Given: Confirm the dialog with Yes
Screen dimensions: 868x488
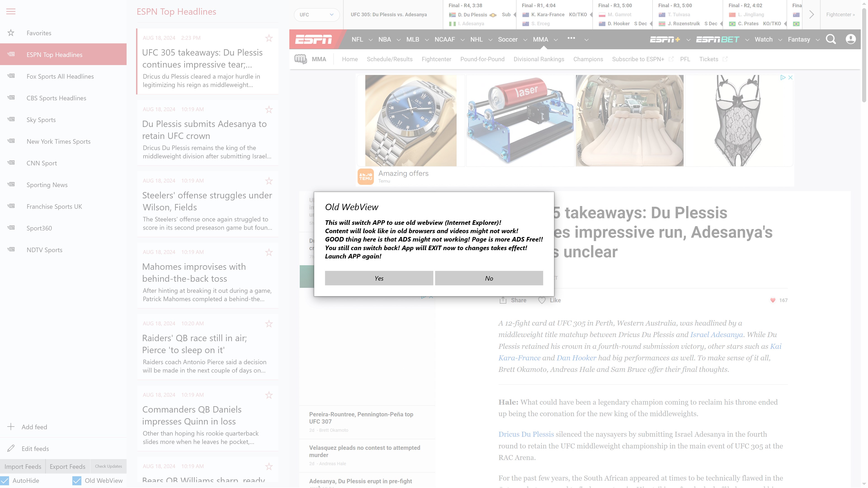Looking at the screenshot, I should [x=379, y=278].
